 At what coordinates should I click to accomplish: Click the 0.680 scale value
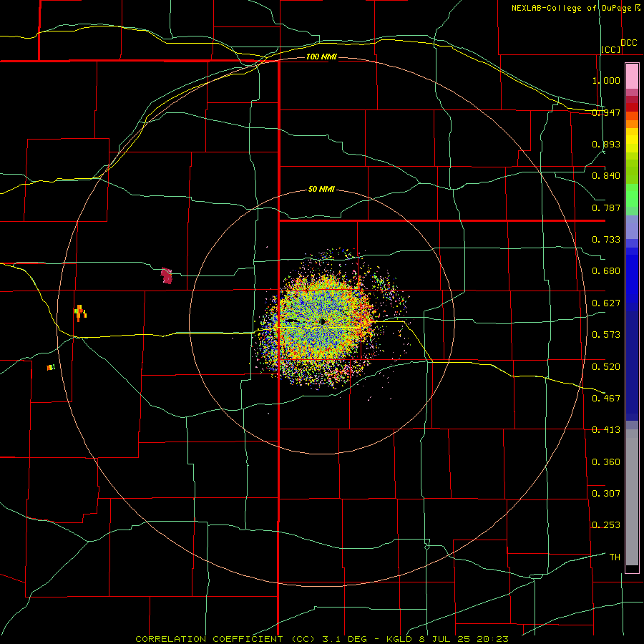606,271
